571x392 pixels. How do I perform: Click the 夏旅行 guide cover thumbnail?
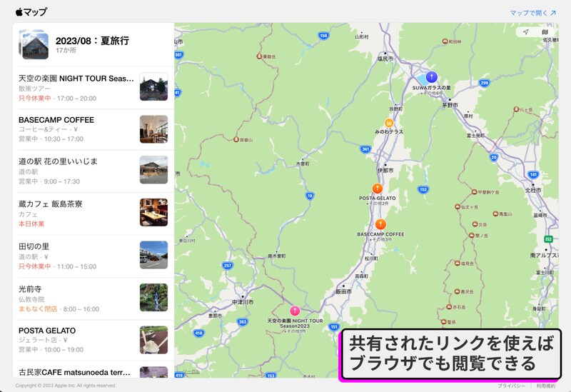(x=34, y=44)
